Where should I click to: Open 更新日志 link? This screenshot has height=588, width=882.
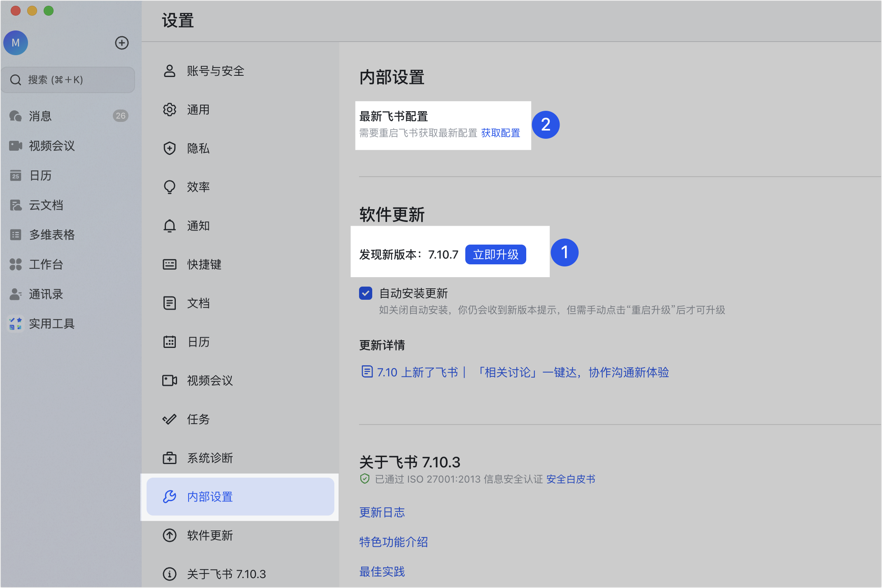coord(382,512)
